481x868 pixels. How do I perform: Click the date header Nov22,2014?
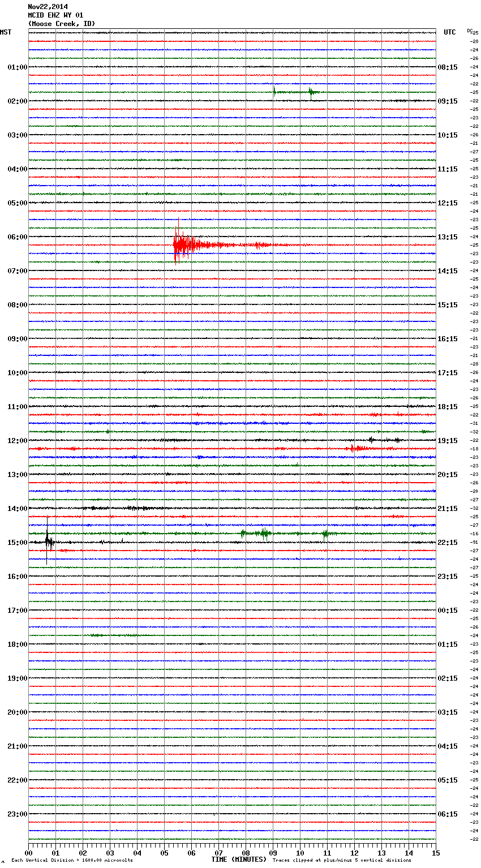[48, 7]
